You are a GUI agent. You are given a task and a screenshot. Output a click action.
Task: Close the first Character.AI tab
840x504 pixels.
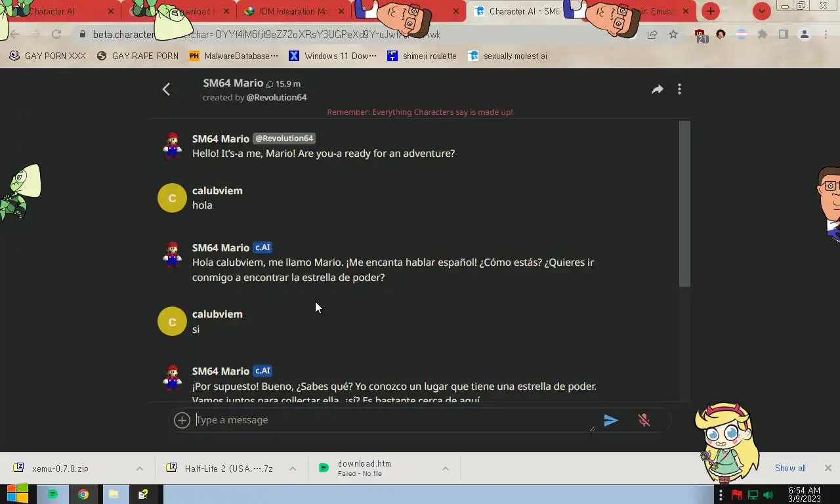point(110,11)
